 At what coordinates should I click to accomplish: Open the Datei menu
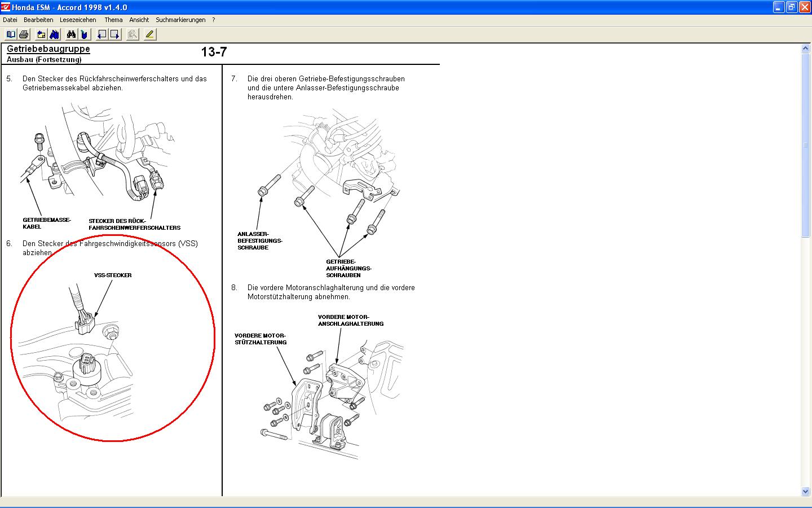coord(10,20)
